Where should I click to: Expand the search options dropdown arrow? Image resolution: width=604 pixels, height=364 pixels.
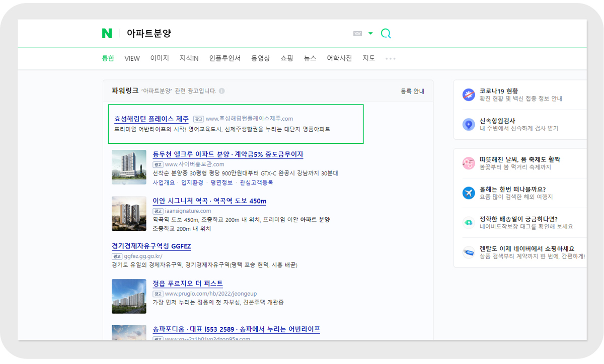click(370, 34)
